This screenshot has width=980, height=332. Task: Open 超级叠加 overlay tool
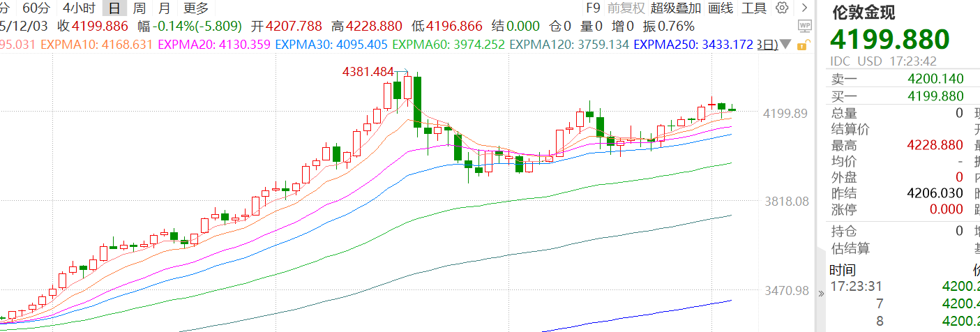(676, 8)
